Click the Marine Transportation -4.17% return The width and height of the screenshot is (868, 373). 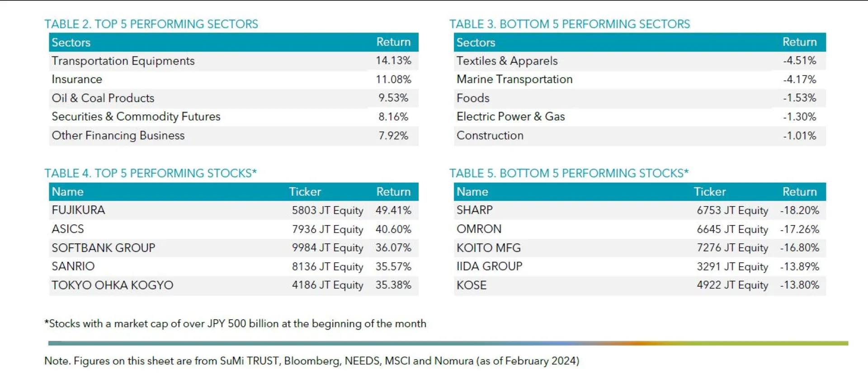799,80
